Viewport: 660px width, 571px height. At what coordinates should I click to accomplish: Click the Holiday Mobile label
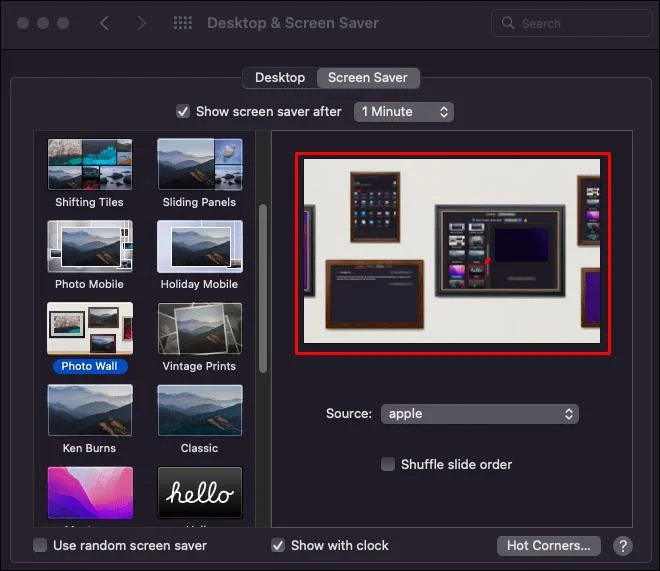tap(199, 284)
